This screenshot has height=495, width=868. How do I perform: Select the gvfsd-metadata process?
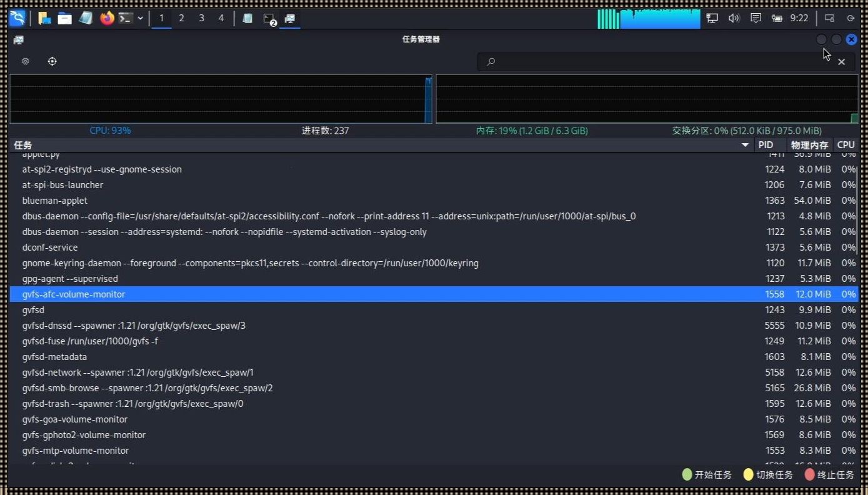[434, 357]
